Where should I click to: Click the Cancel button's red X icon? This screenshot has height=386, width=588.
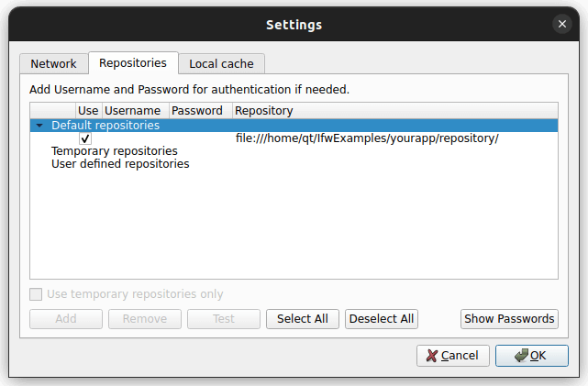pos(431,356)
